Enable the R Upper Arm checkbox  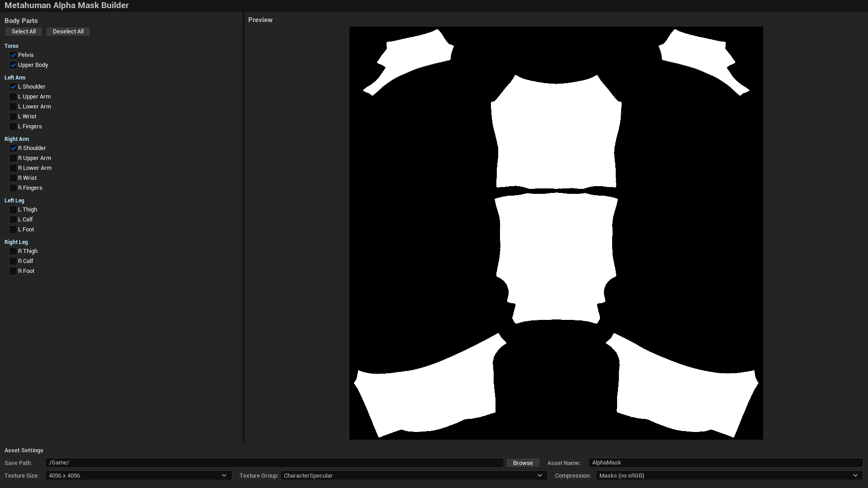pos(13,158)
